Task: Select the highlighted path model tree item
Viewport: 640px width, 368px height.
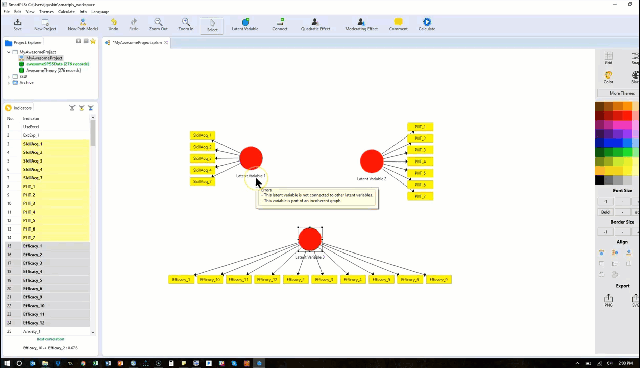Action: click(41, 58)
